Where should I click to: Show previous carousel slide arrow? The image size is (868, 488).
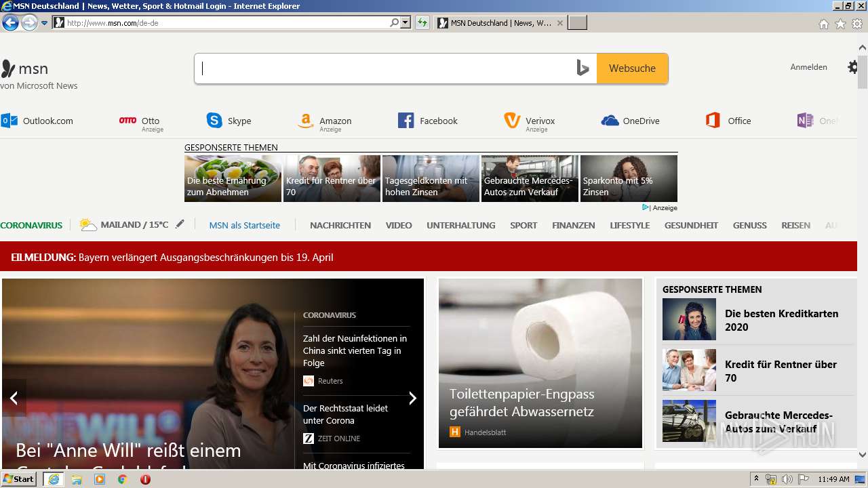click(x=14, y=399)
